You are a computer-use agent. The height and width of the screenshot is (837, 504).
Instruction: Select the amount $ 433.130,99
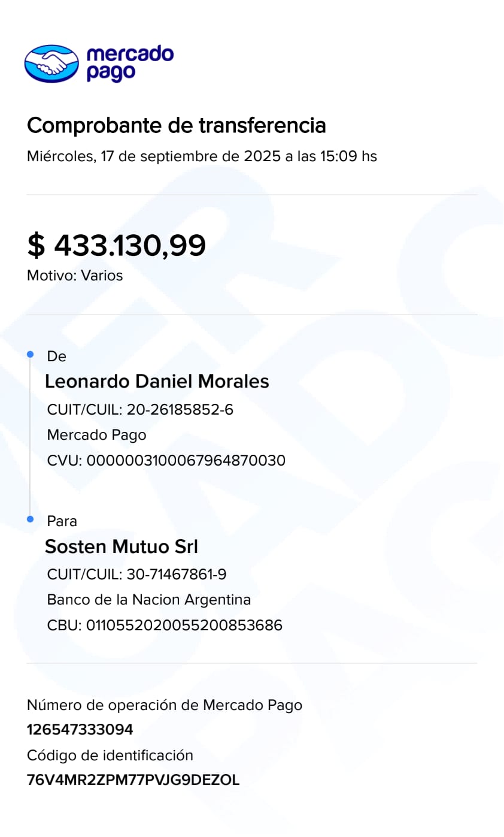(117, 246)
